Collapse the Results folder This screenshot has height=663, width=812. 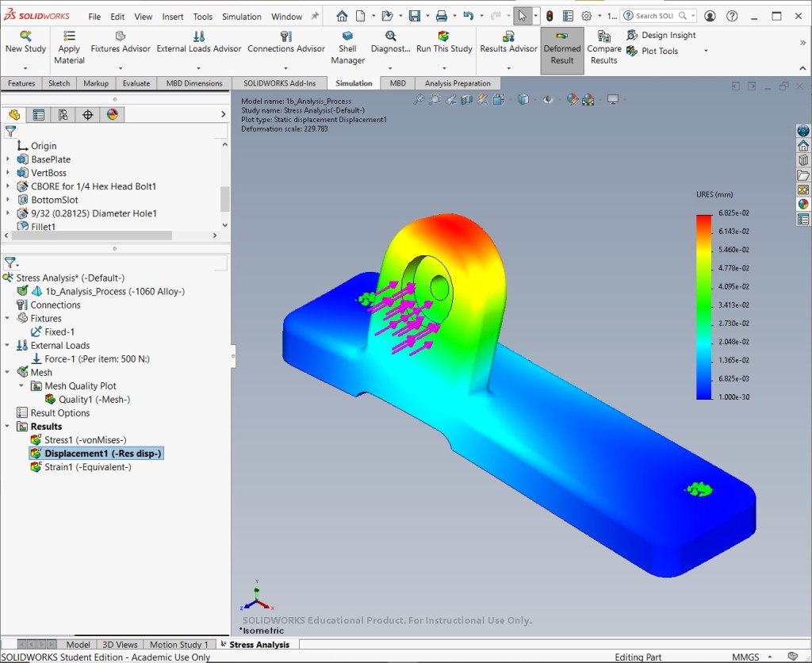click(x=7, y=426)
